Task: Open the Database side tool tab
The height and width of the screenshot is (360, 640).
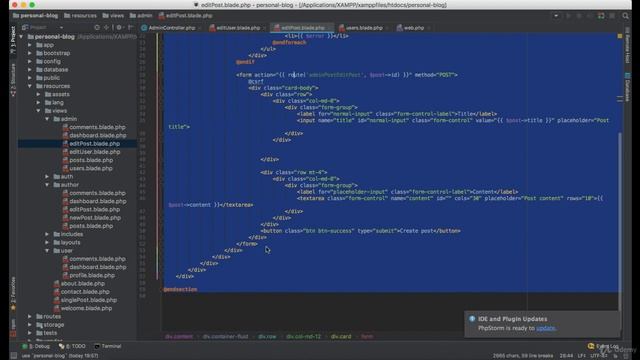Action: point(628,87)
